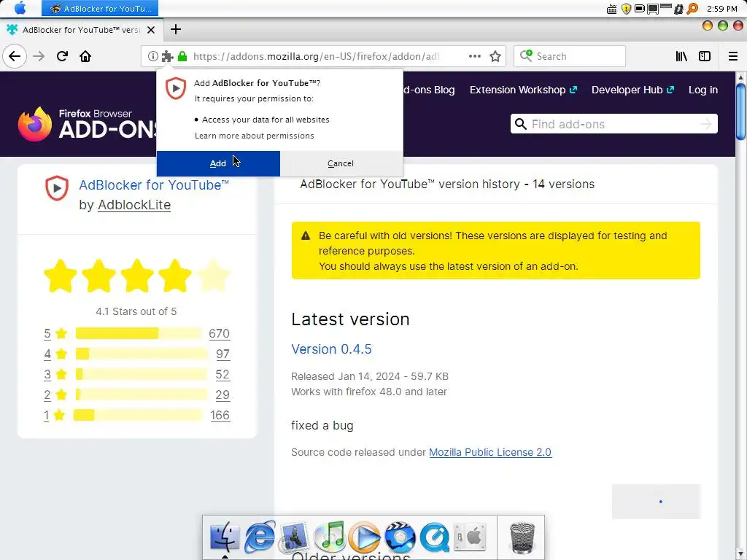747x560 pixels.
Task: Show site information icon in address bar
Action: 152,56
